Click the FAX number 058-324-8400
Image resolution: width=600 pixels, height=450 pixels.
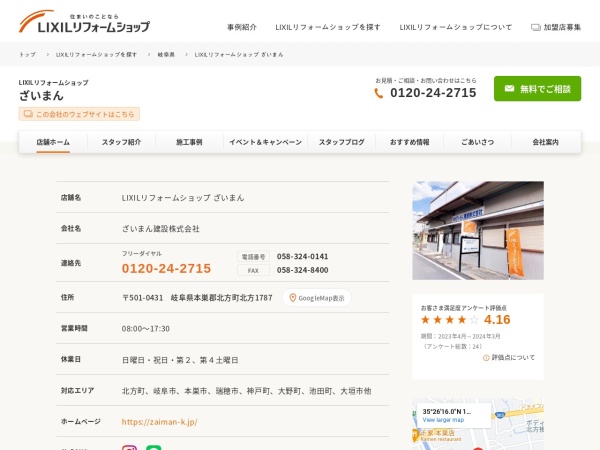pyautogui.click(x=302, y=270)
